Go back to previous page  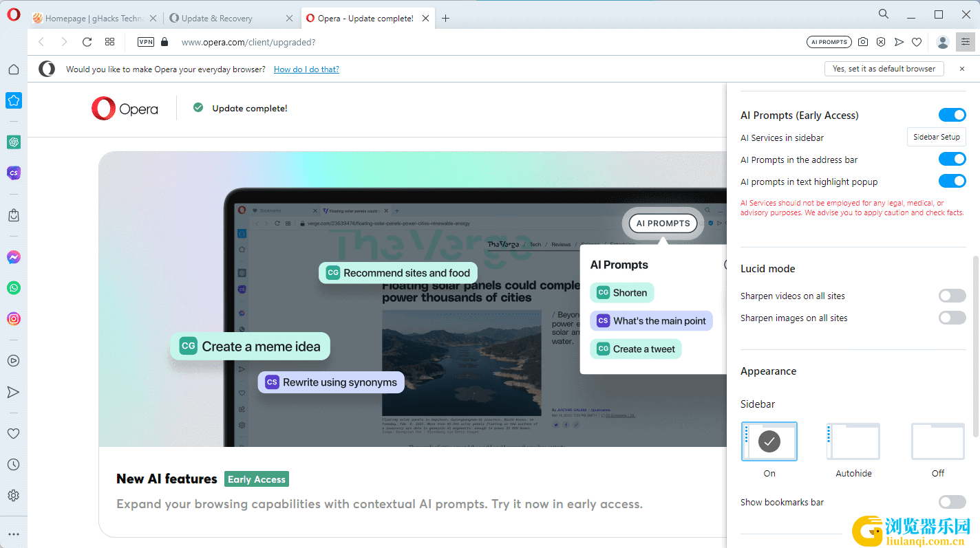[41, 42]
